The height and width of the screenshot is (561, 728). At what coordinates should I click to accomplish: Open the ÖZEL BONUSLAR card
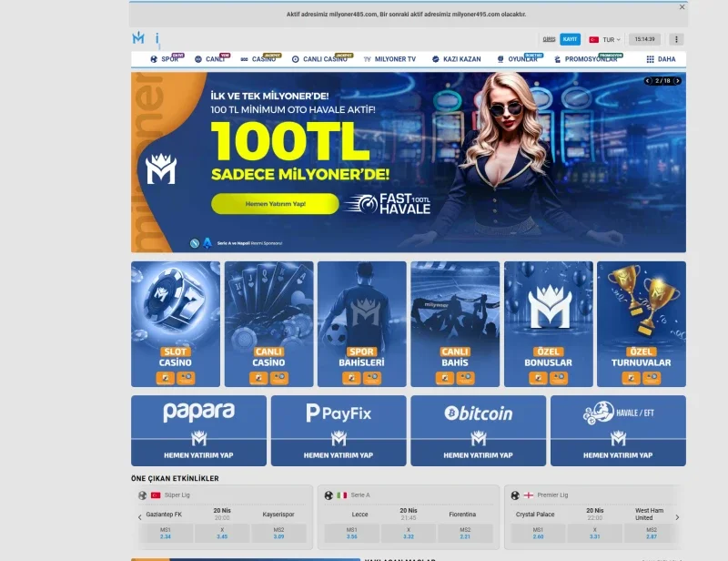[x=549, y=324]
